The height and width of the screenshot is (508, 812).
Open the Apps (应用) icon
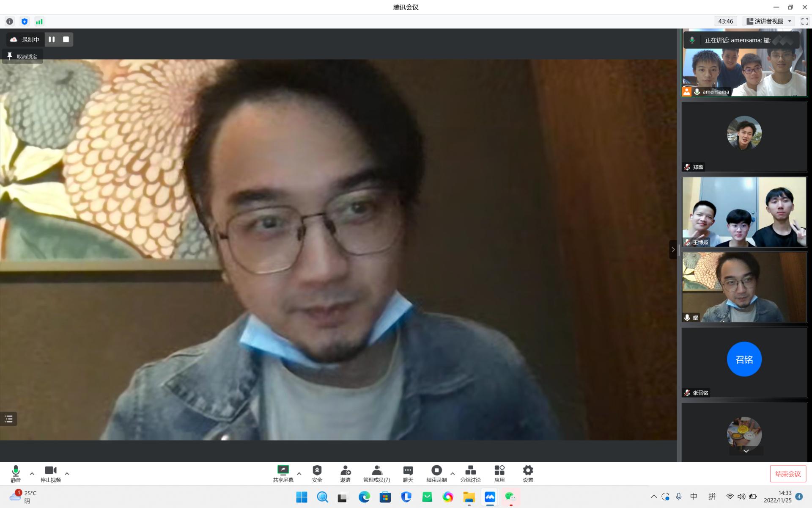(x=499, y=473)
